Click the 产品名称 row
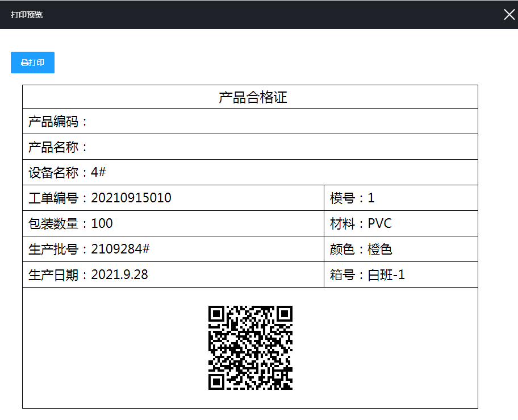 [x=250, y=147]
